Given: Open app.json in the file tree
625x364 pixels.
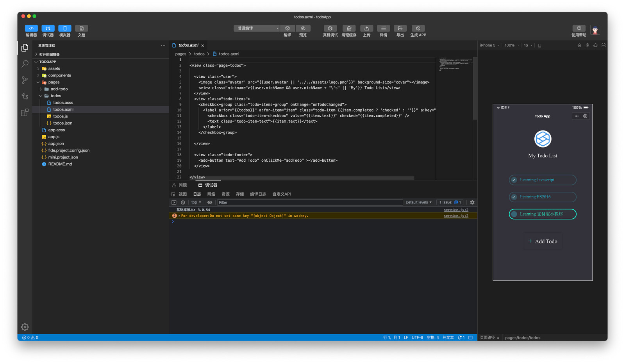Looking at the screenshot, I should pyautogui.click(x=56, y=144).
